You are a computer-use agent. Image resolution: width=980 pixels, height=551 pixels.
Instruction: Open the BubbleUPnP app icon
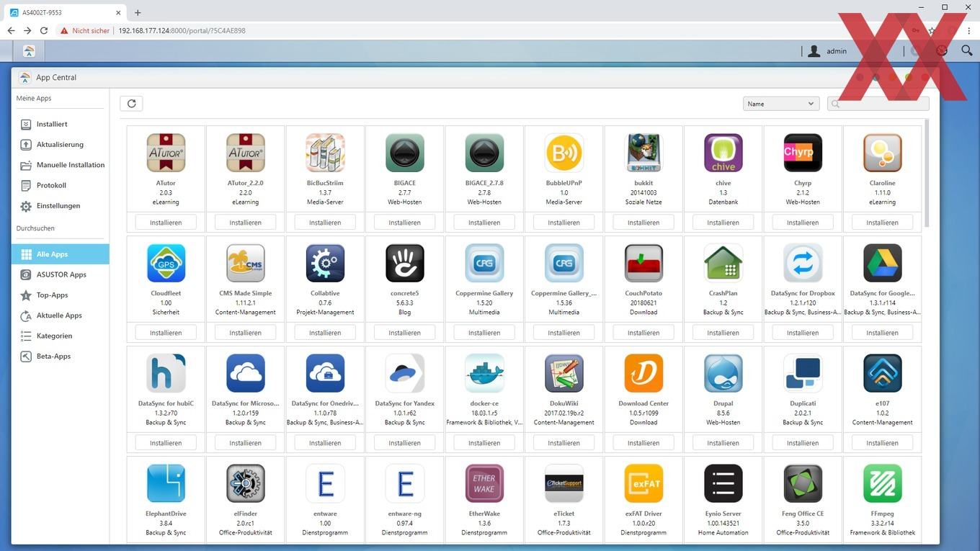[x=563, y=153]
